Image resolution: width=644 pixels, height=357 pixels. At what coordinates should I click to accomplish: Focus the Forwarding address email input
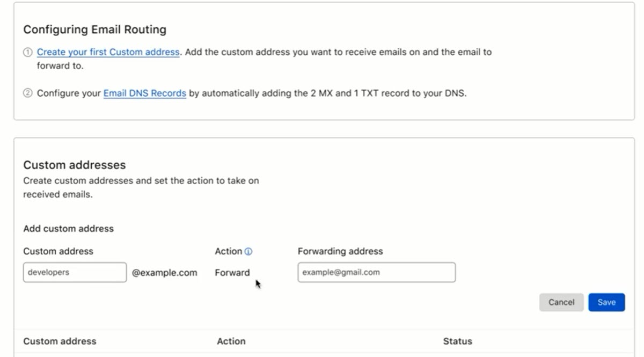376,272
